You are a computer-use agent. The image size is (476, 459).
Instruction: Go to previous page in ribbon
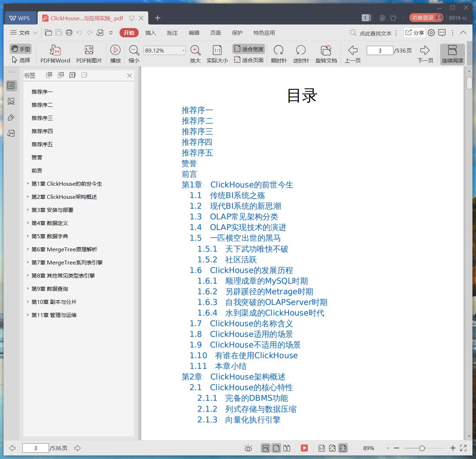tap(353, 54)
